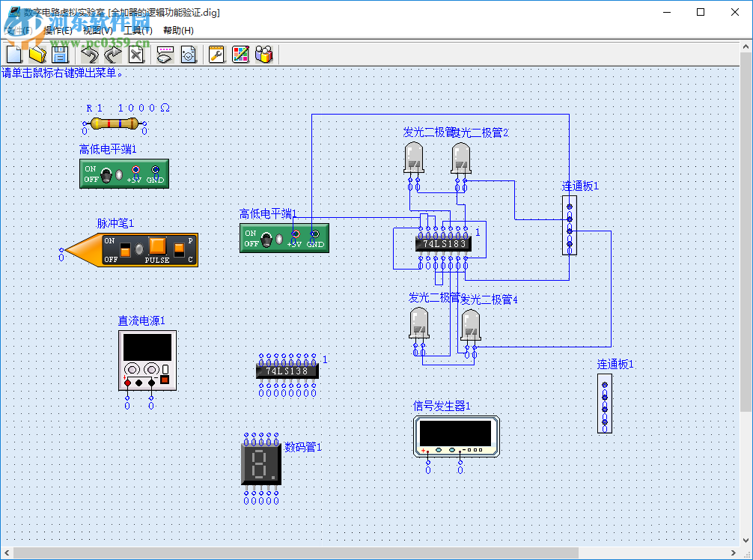Save the circuit using the floppy disk icon
Image resolution: width=753 pixels, height=560 pixels.
60,54
